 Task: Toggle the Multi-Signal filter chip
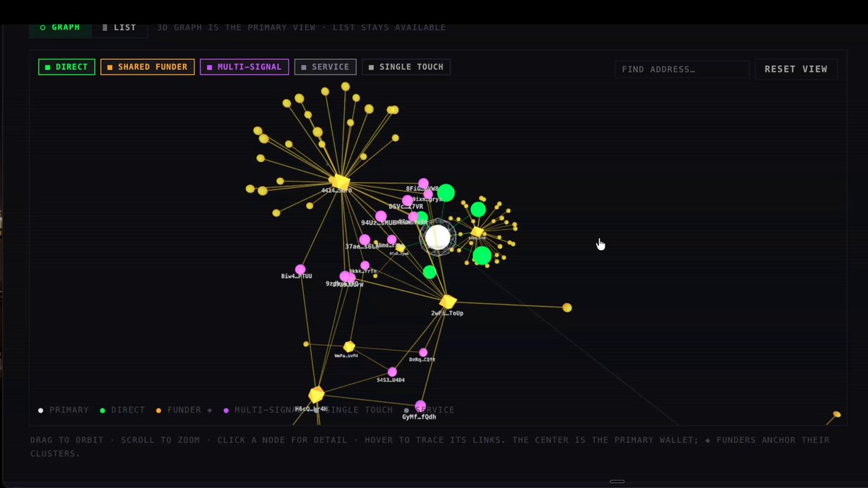244,67
